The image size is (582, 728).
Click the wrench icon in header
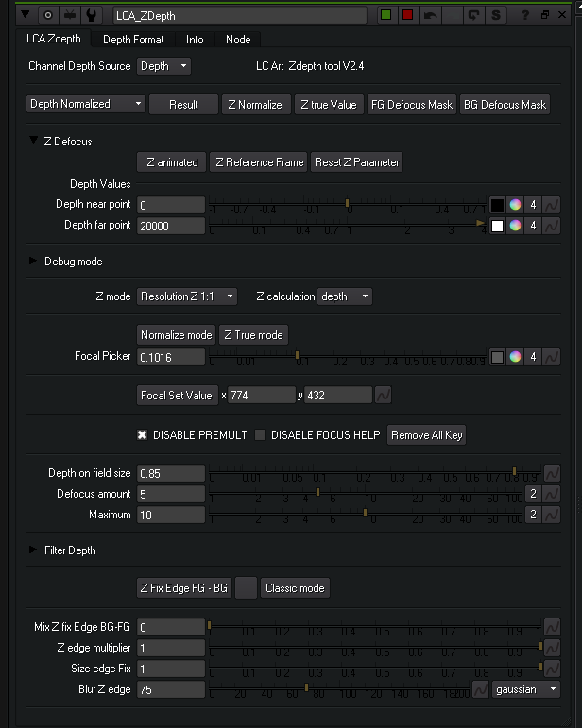91,16
